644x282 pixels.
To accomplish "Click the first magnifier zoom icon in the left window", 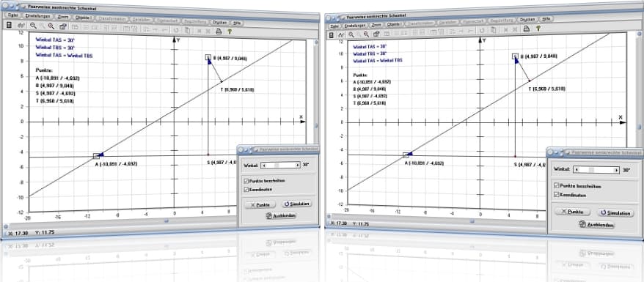I will point(33,26).
